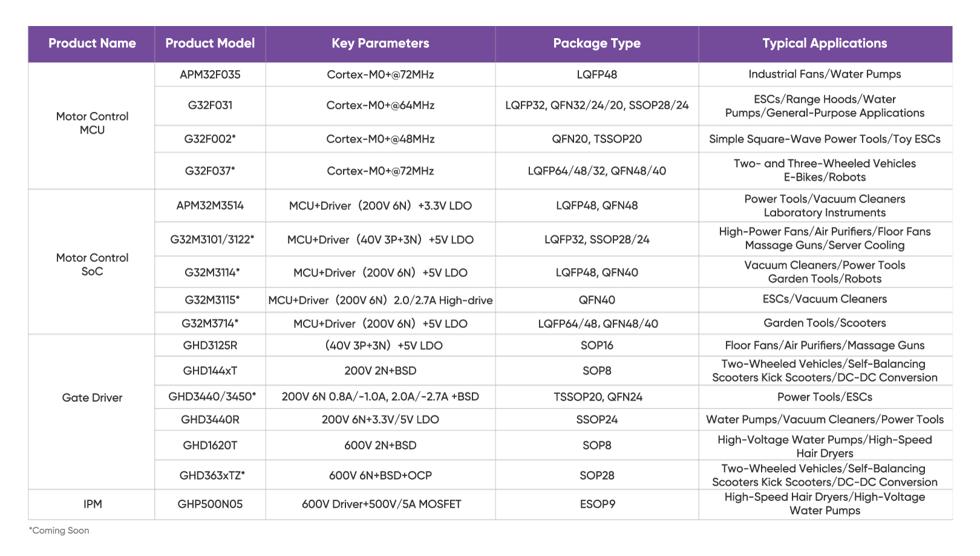
Task: Click the APM32M3514 model entry
Action: [x=210, y=206]
